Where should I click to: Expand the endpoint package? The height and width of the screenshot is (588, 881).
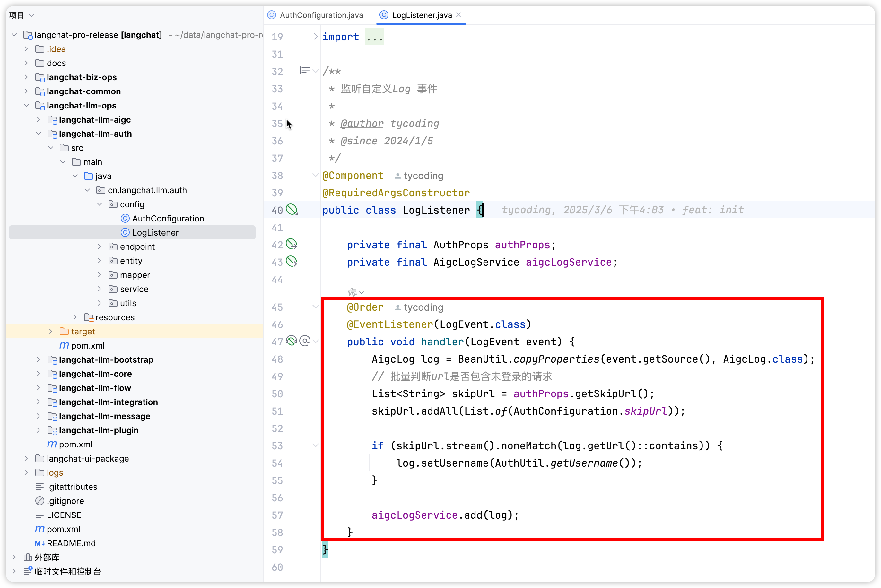(x=100, y=246)
